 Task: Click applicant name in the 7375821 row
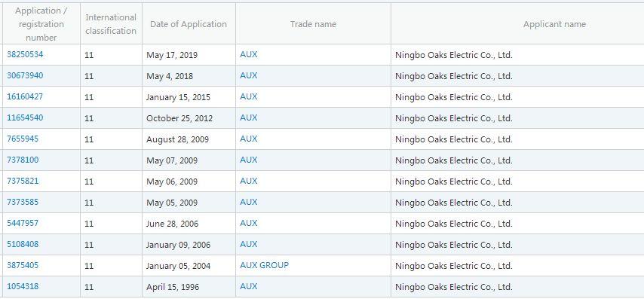click(x=454, y=182)
